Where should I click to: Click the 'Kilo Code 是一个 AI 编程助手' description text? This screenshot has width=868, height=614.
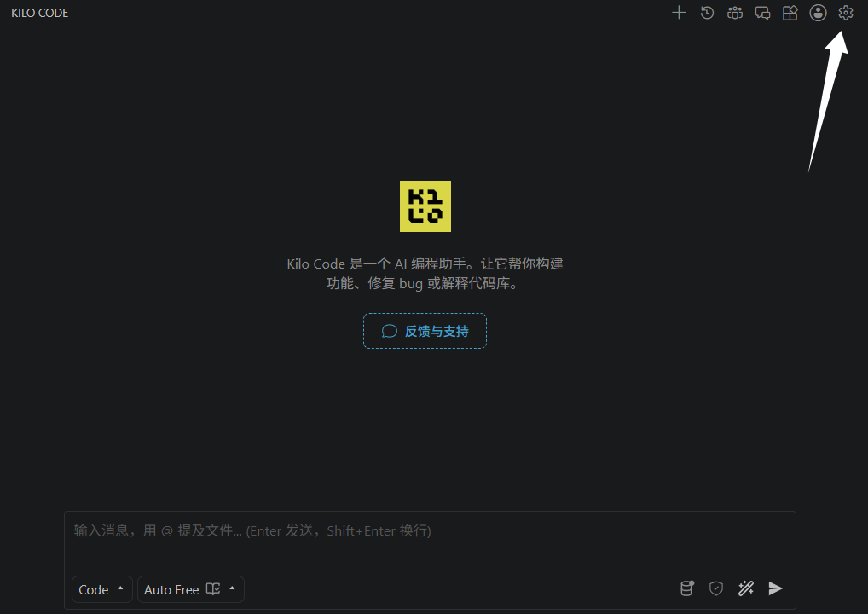425,274
